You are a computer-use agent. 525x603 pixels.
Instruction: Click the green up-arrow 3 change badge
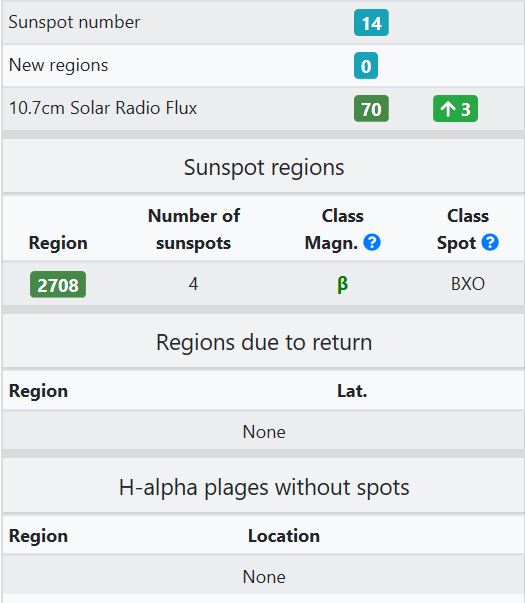tap(455, 109)
